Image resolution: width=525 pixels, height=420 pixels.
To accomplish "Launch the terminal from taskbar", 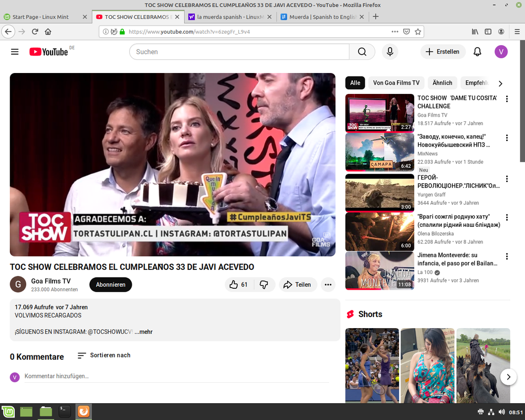I will click(64, 412).
